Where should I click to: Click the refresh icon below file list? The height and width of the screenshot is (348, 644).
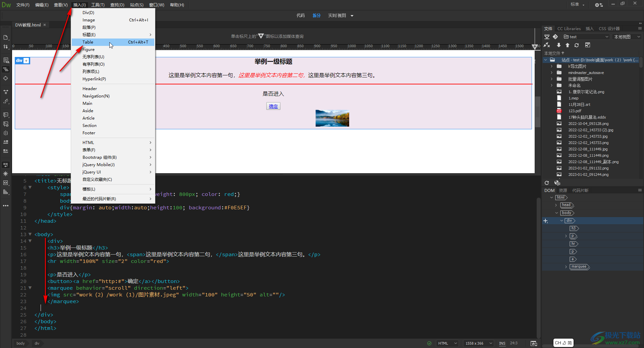(547, 183)
